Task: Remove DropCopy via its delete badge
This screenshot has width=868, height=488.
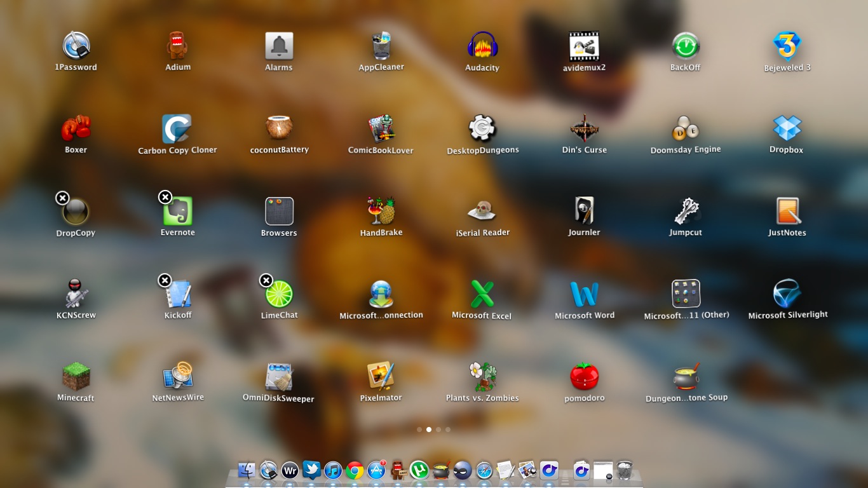Action: (x=62, y=198)
